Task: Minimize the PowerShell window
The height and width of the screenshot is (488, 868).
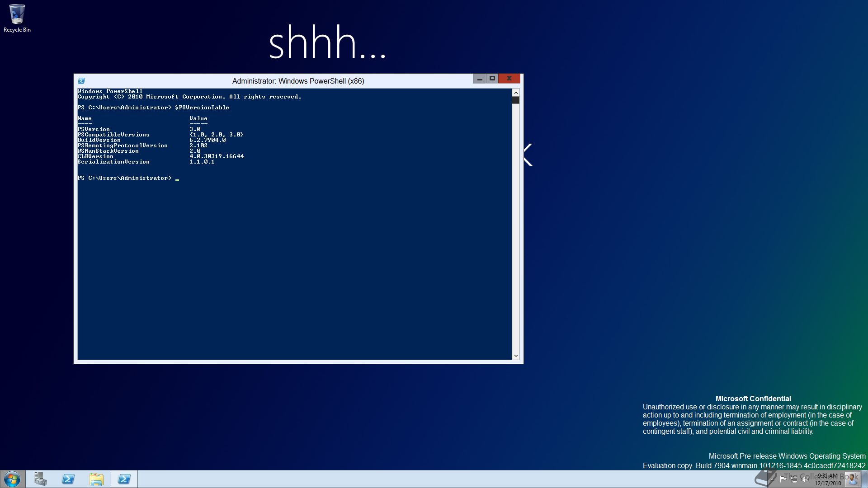Action: (480, 79)
